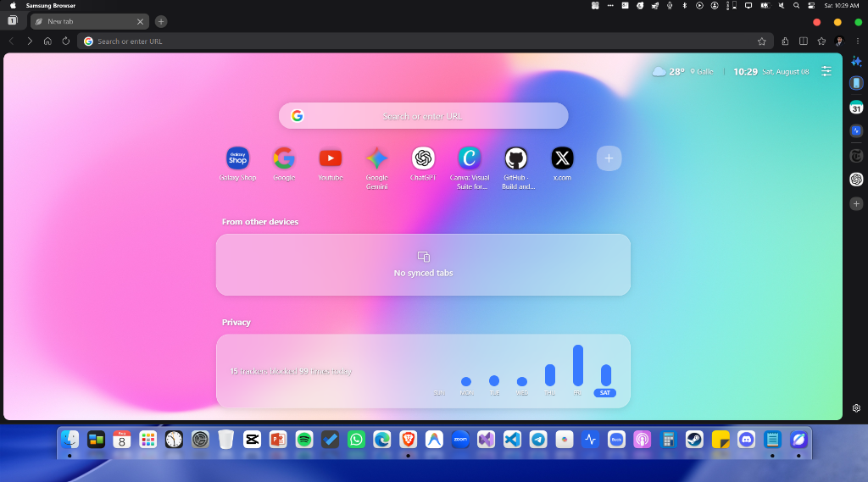The image size is (868, 482).
Task: Toggle the split view sidebar icon
Action: 804,42
